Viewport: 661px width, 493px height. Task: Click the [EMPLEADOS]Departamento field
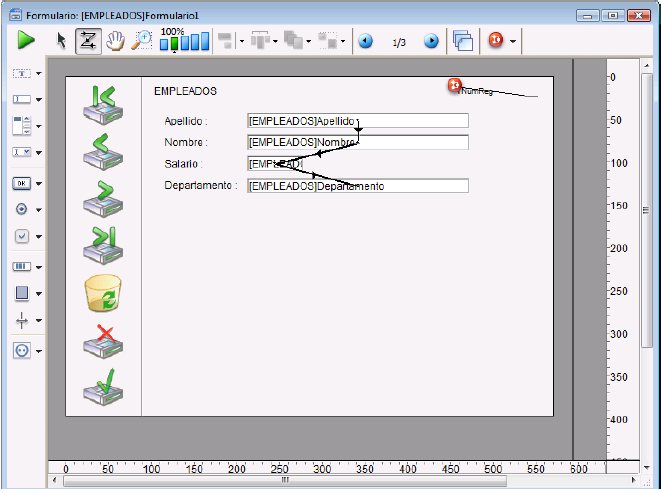357,186
